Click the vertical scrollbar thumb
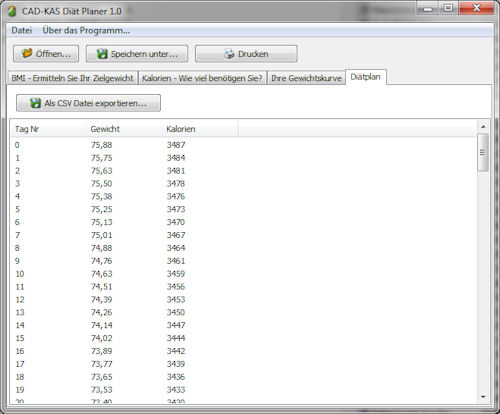Screen dimensions: 500x414 [x=483, y=152]
